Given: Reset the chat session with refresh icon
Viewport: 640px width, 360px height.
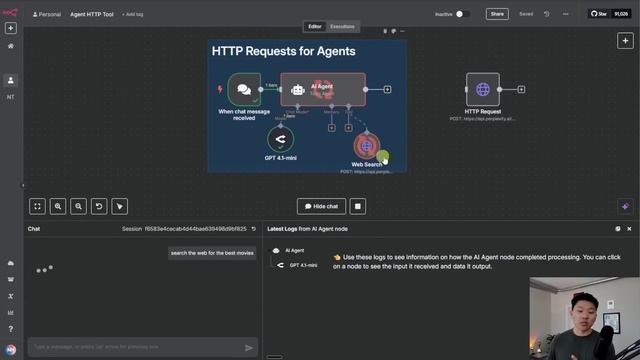Looking at the screenshot, I should pyautogui.click(x=253, y=229).
